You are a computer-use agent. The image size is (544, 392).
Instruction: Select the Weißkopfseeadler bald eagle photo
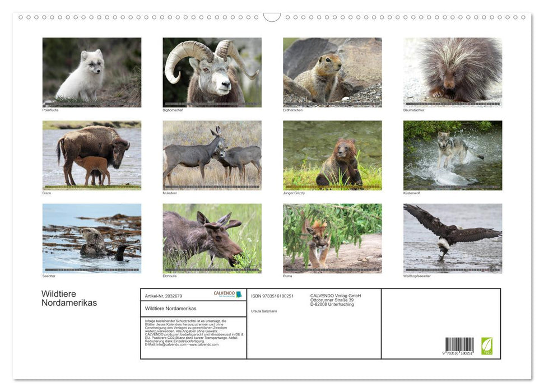pyautogui.click(x=452, y=238)
